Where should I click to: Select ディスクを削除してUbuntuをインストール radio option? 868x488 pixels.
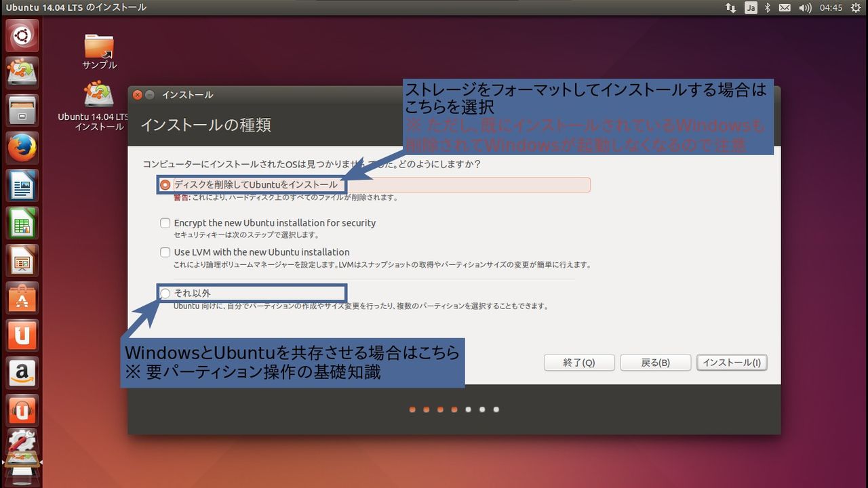pos(165,184)
